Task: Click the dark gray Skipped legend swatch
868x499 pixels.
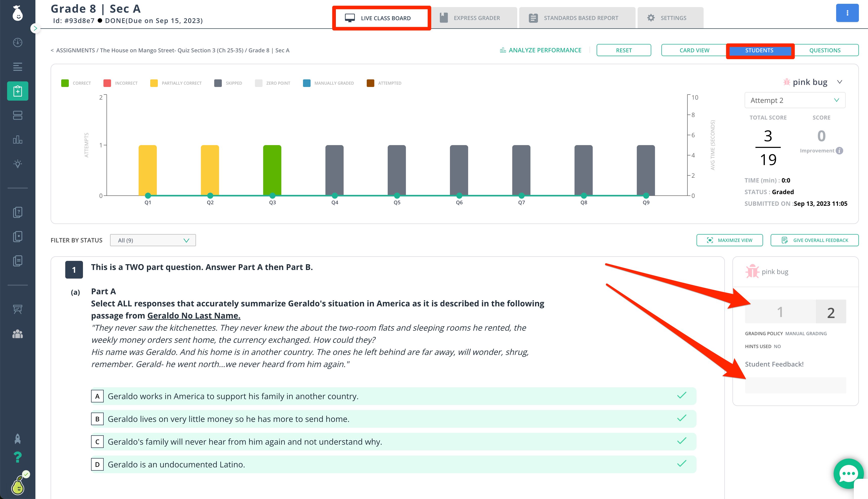Action: [x=218, y=83]
